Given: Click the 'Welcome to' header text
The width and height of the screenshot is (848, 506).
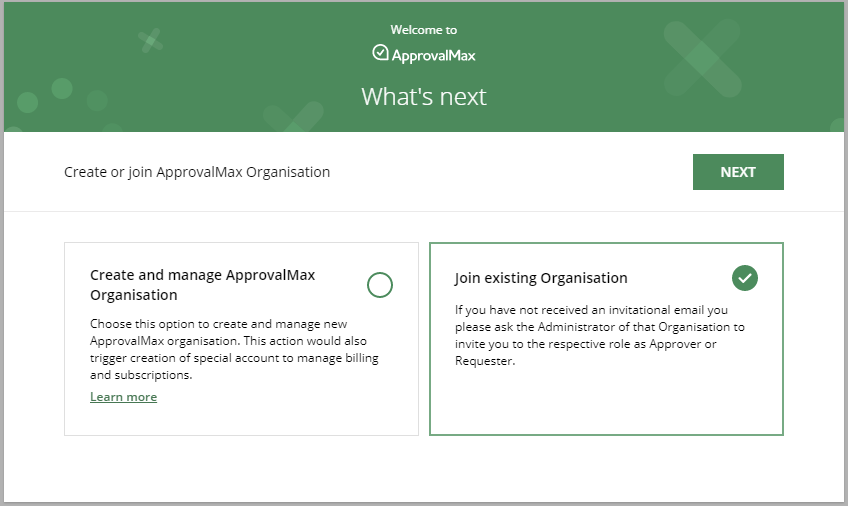Looking at the screenshot, I should pyautogui.click(x=424, y=30).
